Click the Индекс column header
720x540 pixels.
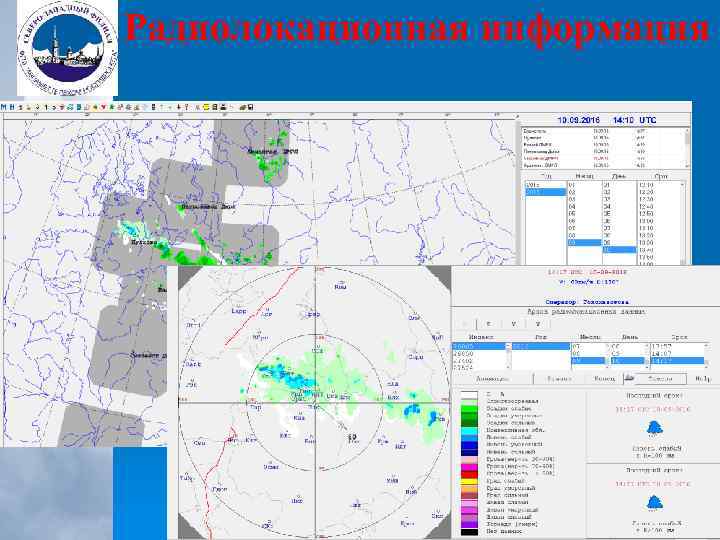click(x=481, y=337)
